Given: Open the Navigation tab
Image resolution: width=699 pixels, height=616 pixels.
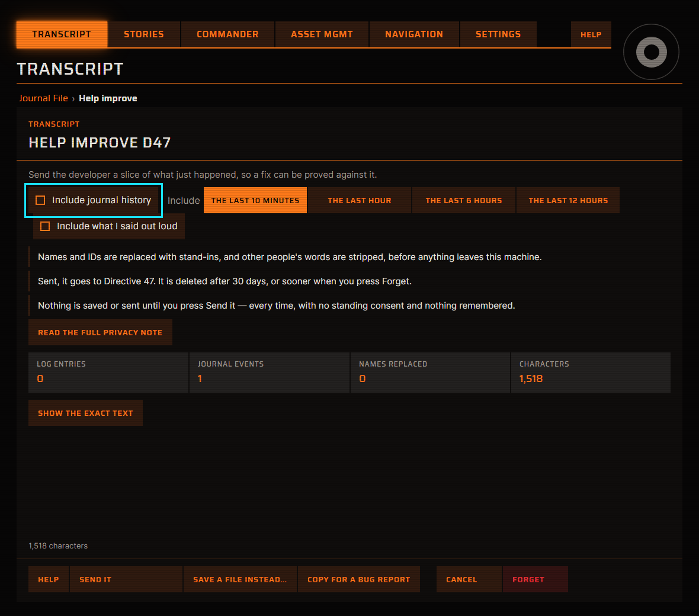Looking at the screenshot, I should point(414,34).
